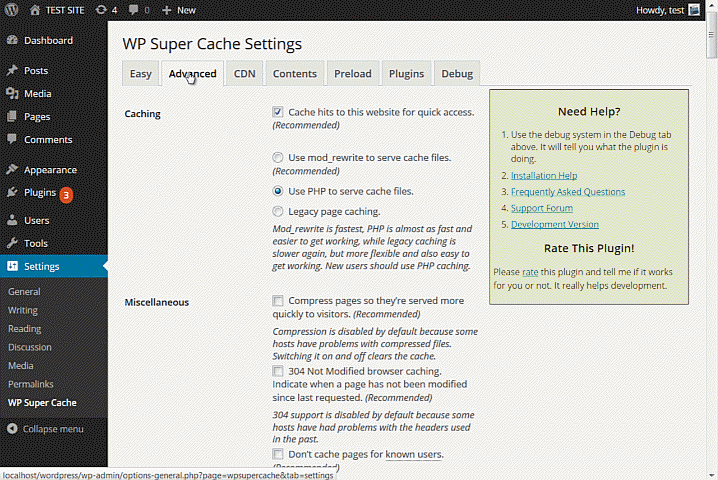Image resolution: width=718 pixels, height=480 pixels.
Task: Click the Plugins update badge showing 3
Action: tap(66, 195)
